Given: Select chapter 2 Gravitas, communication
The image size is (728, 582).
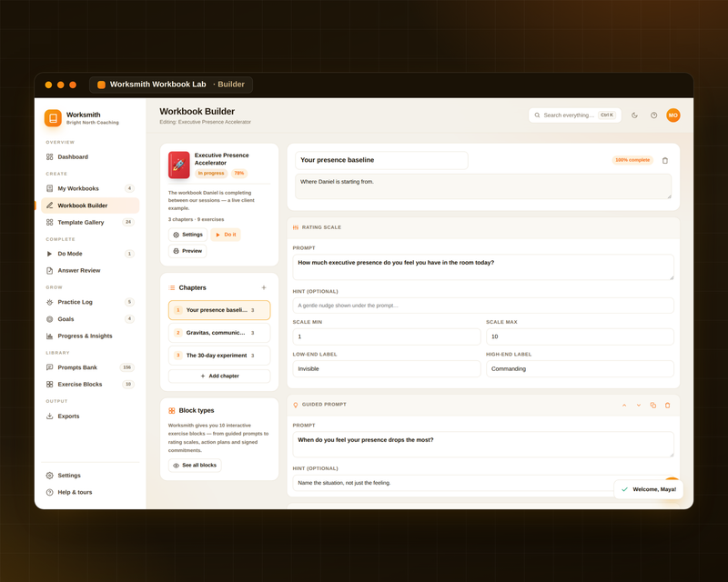Looking at the screenshot, I should (x=219, y=333).
